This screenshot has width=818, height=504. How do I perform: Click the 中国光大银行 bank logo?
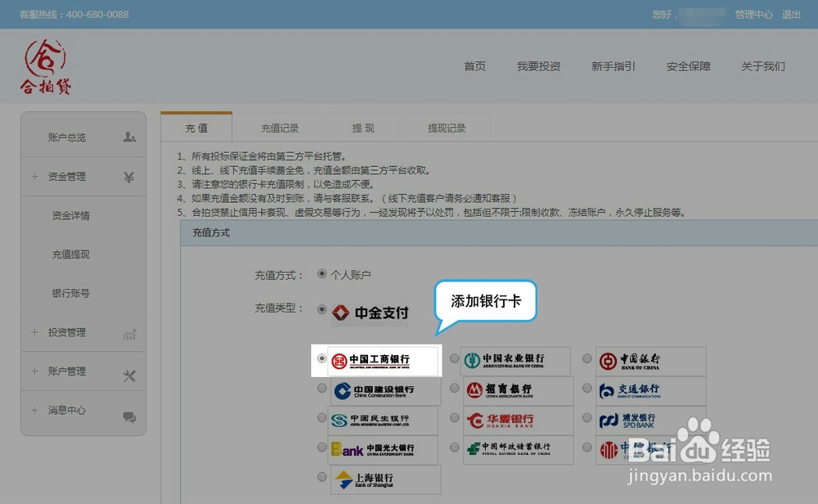[x=383, y=450]
